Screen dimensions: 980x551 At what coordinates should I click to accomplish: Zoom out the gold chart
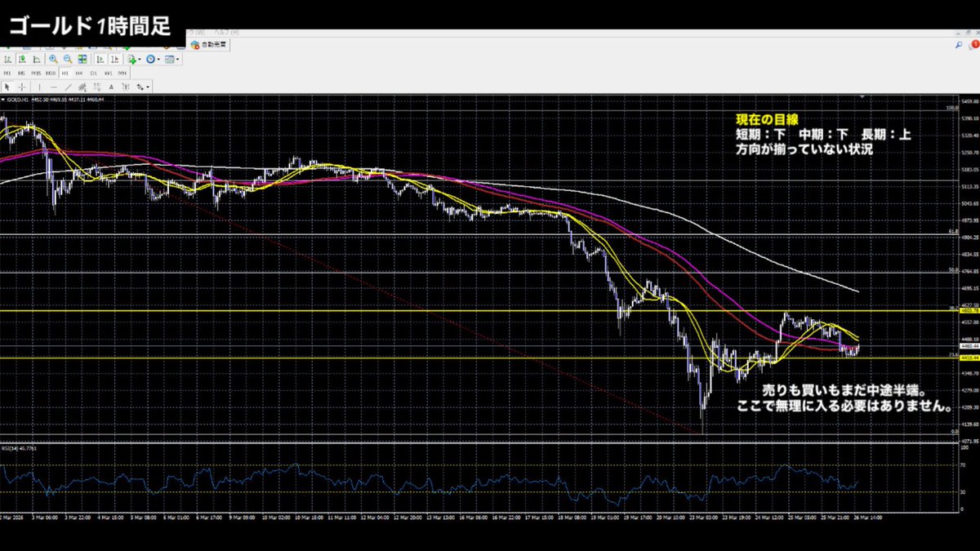(68, 60)
